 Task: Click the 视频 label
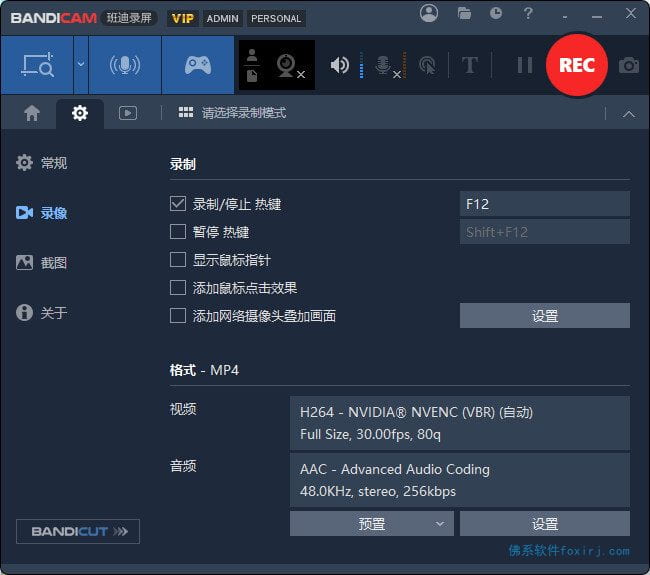click(x=183, y=409)
